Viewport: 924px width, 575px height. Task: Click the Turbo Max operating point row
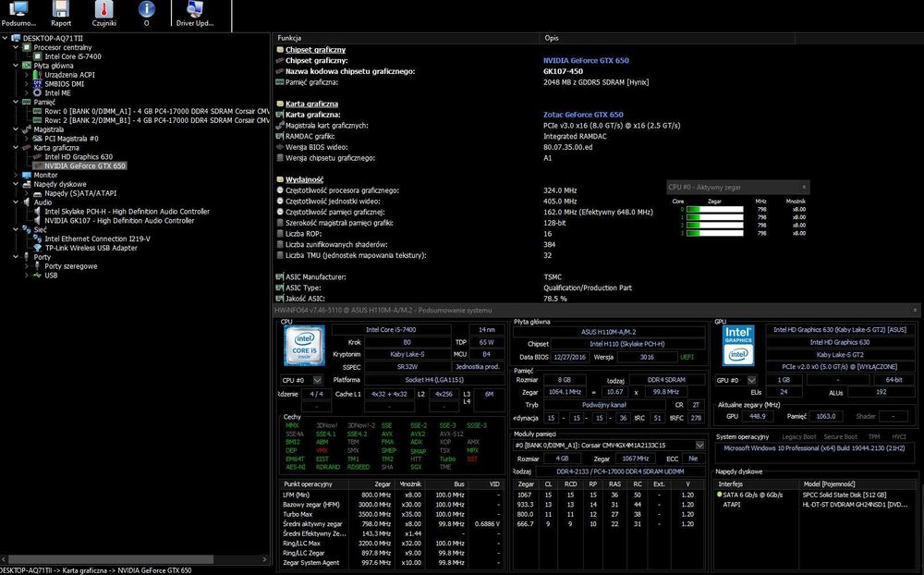click(x=392, y=514)
